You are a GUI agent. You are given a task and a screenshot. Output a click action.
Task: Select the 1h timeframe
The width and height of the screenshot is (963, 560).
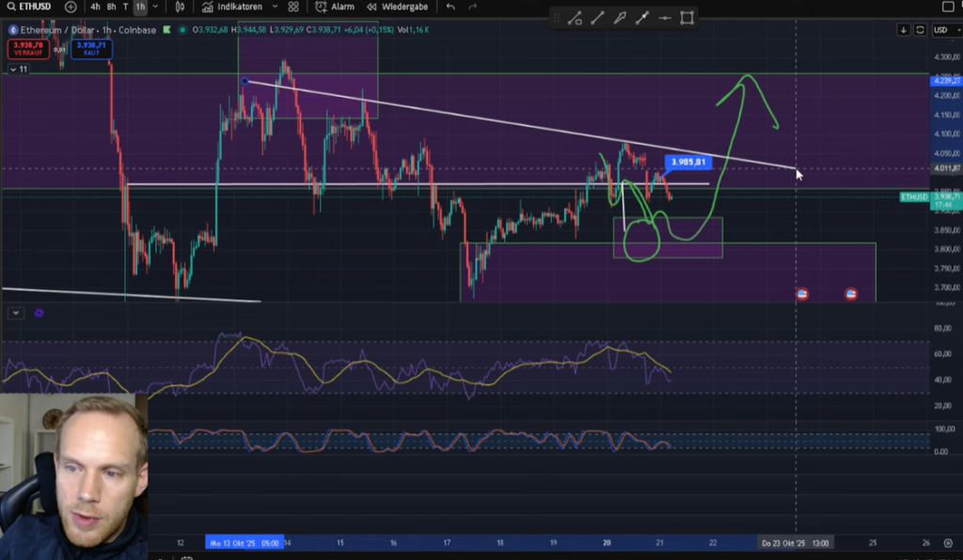pyautogui.click(x=140, y=7)
